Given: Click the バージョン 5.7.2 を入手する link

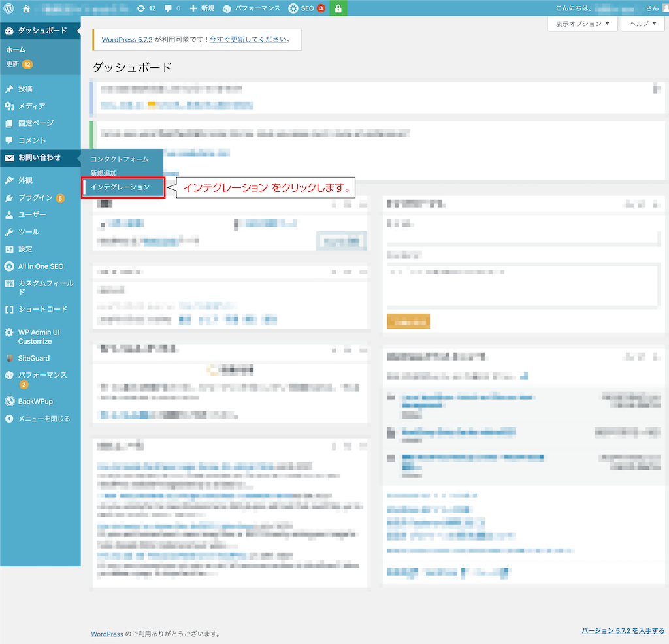Looking at the screenshot, I should point(623,630).
